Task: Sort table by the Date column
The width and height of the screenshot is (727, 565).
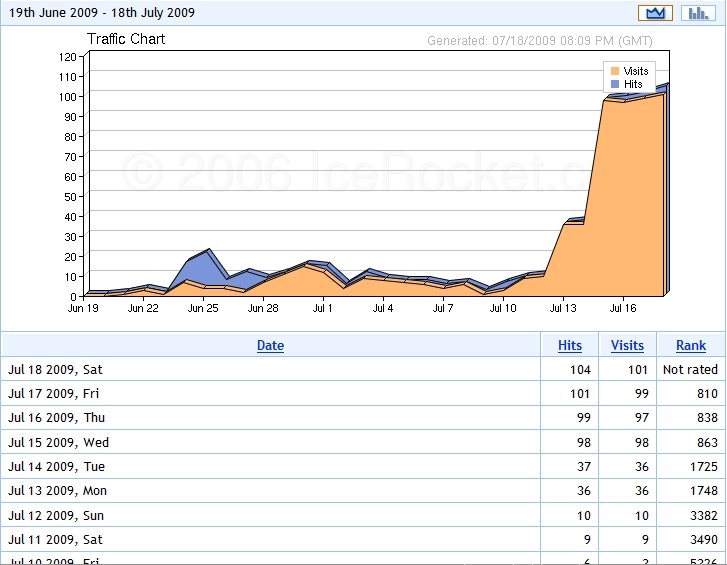Action: point(270,345)
